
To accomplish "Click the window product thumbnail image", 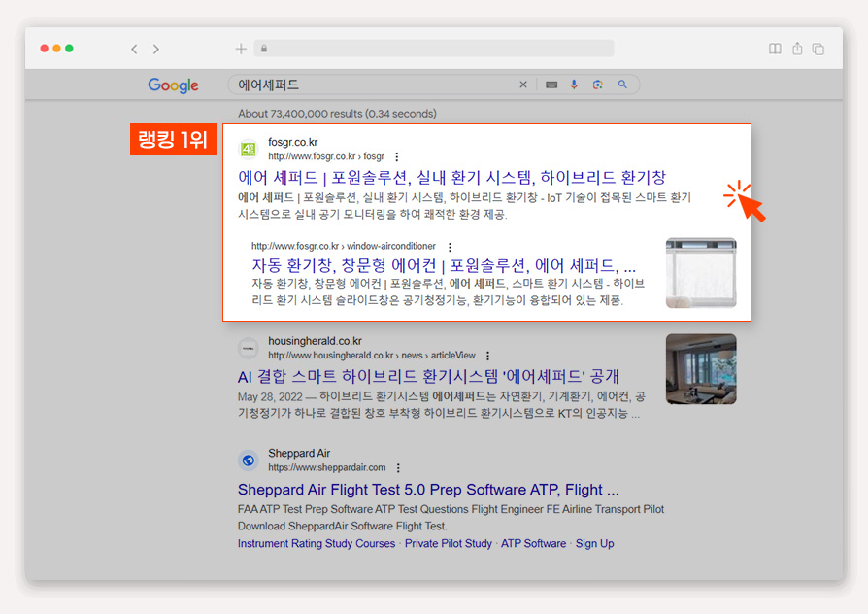I will coord(701,273).
